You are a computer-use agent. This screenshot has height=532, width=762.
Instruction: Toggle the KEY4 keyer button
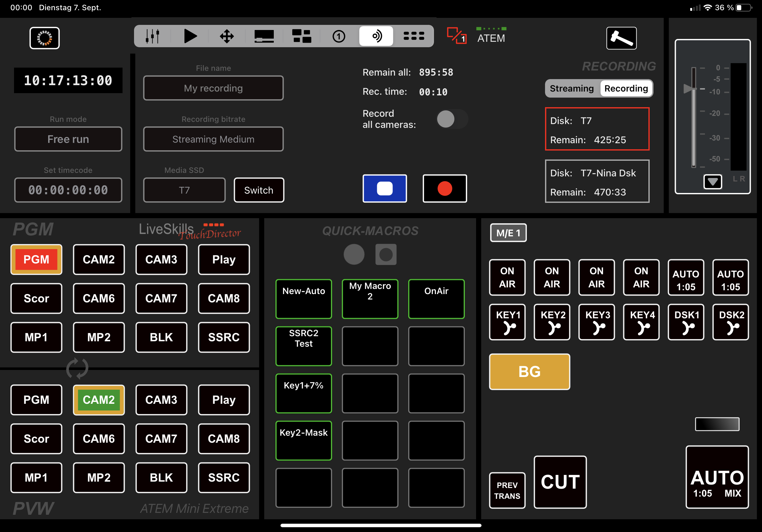point(641,322)
